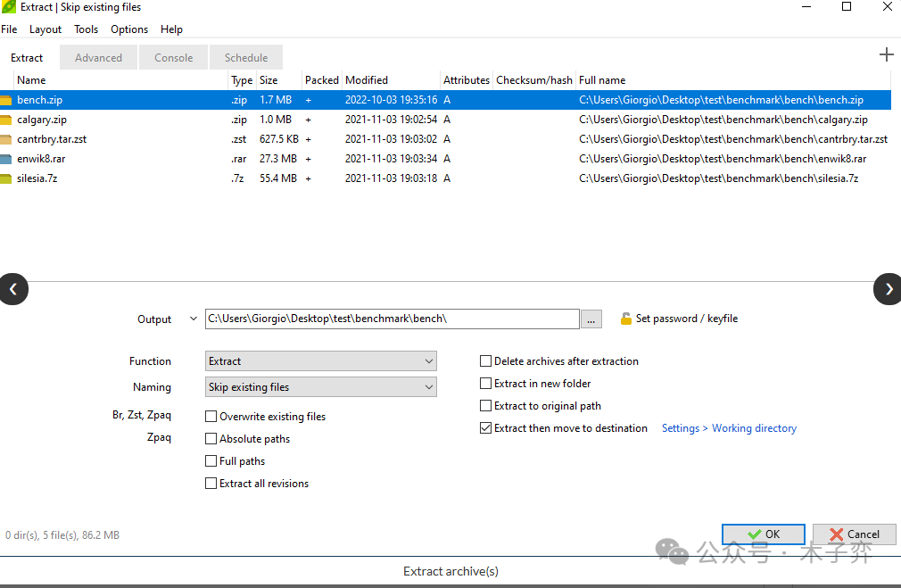Expand the Naming dropdown

[x=320, y=387]
